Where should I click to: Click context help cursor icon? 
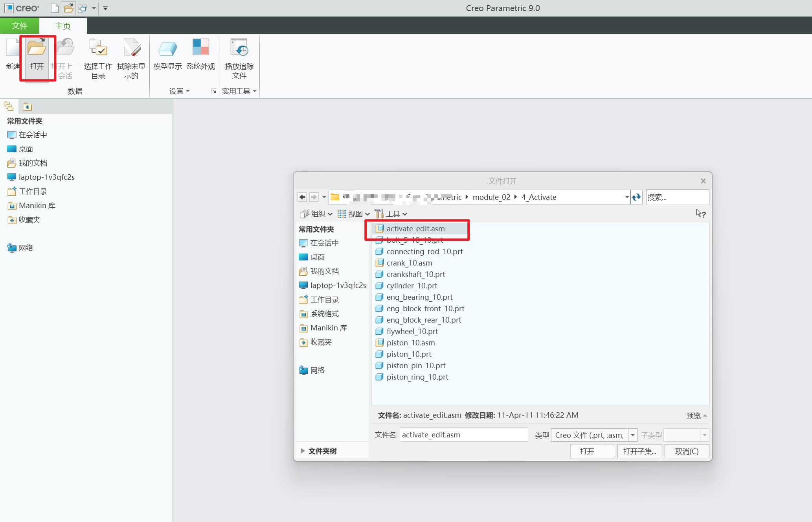point(701,214)
